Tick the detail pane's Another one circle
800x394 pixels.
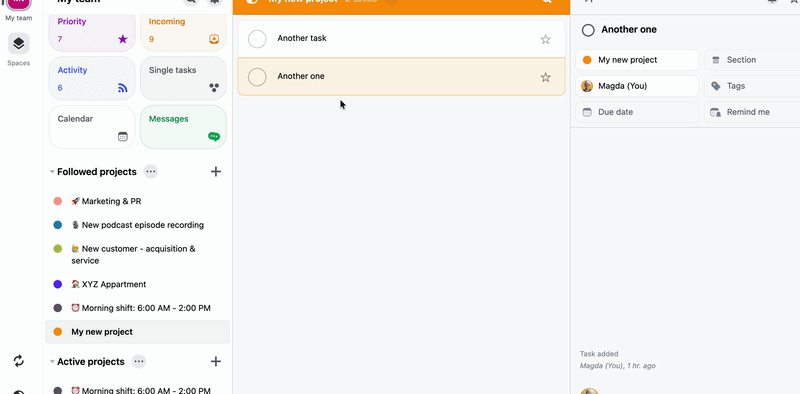pyautogui.click(x=588, y=30)
